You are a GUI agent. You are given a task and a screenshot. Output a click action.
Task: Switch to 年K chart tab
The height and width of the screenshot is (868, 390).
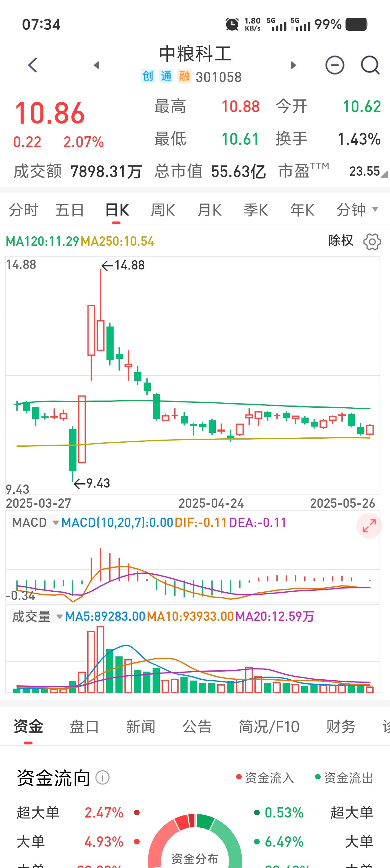[302, 210]
